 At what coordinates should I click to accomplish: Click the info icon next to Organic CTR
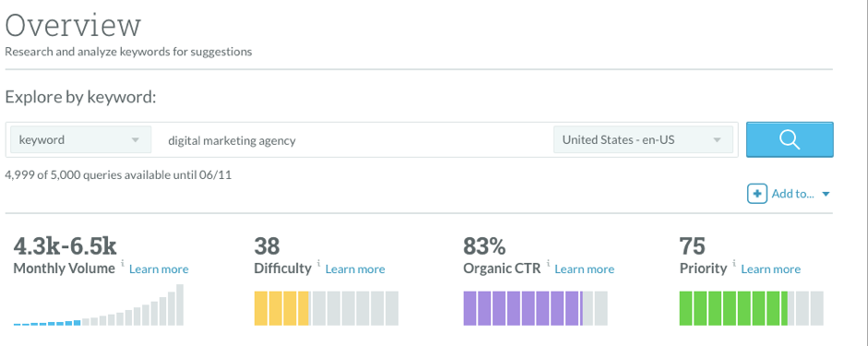(x=548, y=264)
